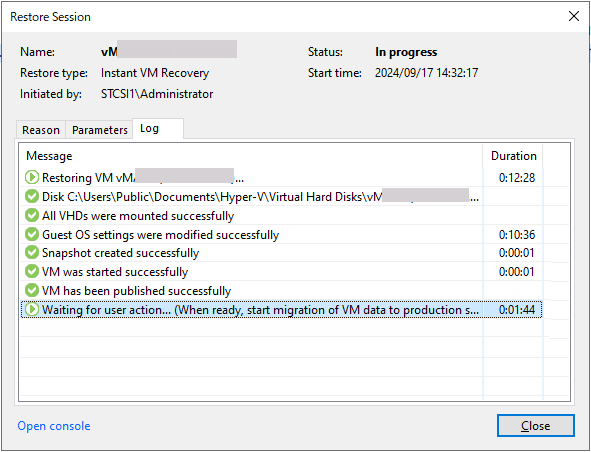
Task: Click the Close button
Action: [x=536, y=426]
